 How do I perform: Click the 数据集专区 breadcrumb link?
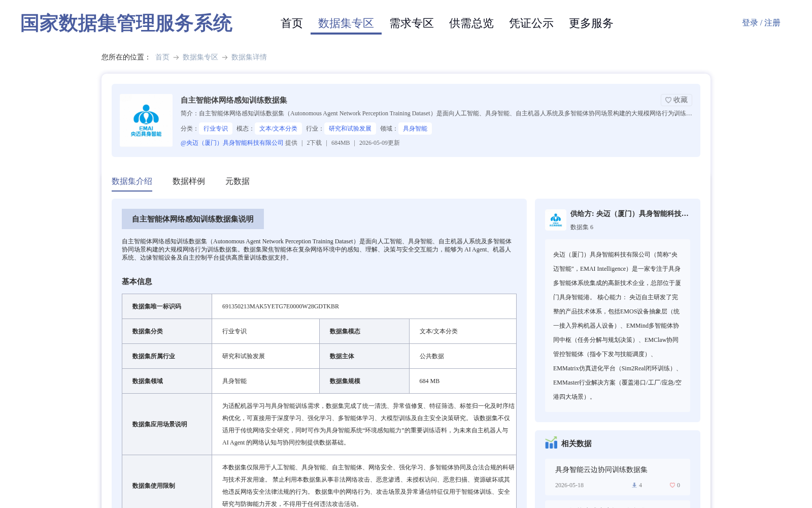(200, 57)
